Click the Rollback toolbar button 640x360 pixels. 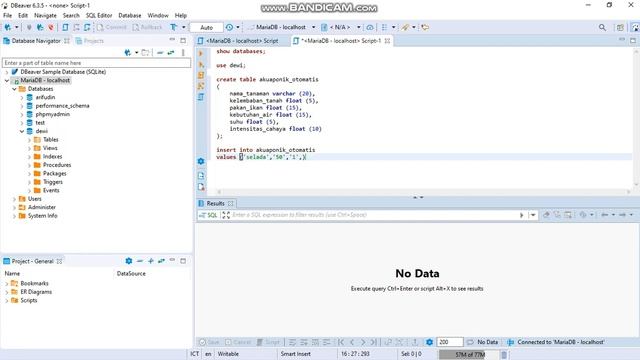point(147,27)
